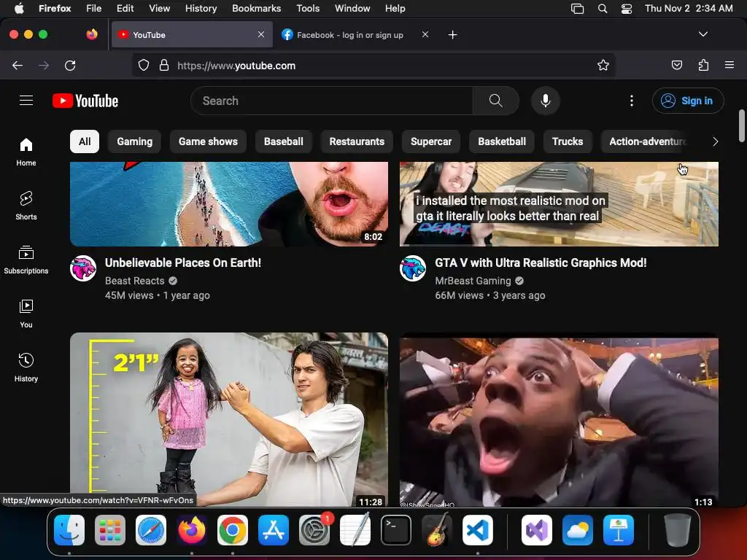Viewport: 747px width, 560px height.
Task: Open System Settings from Dock
Action: (x=314, y=530)
